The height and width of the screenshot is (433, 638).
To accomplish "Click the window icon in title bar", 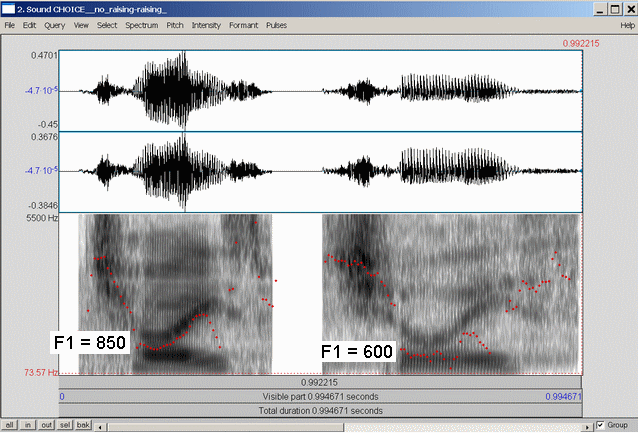I will pyautogui.click(x=8, y=8).
